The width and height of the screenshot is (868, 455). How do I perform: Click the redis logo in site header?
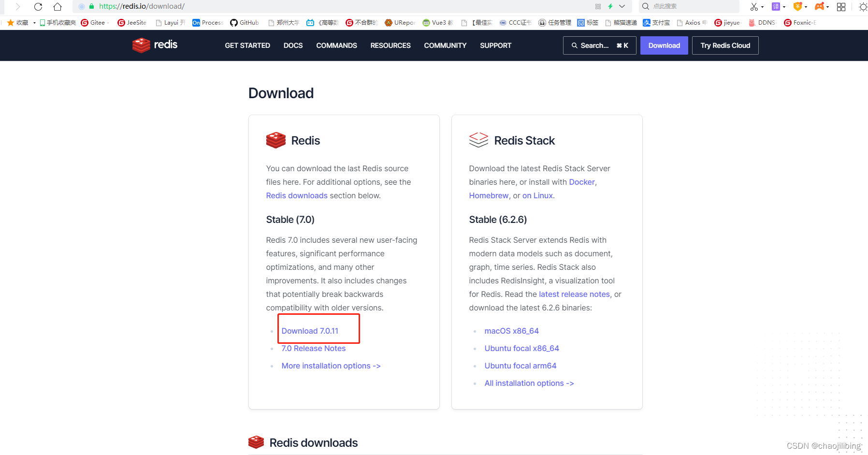pos(155,45)
